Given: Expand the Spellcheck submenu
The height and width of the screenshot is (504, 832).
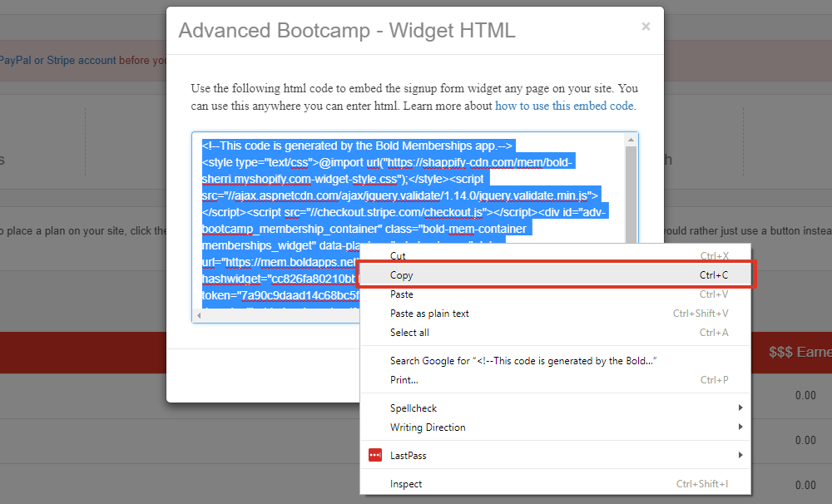Looking at the screenshot, I should [555, 408].
